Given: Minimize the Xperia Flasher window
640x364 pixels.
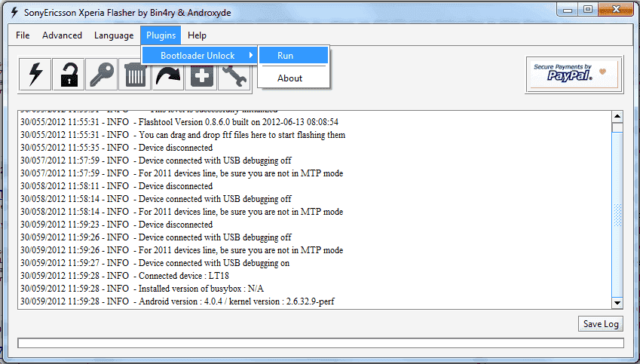Looking at the screenshot, I should [x=568, y=10].
